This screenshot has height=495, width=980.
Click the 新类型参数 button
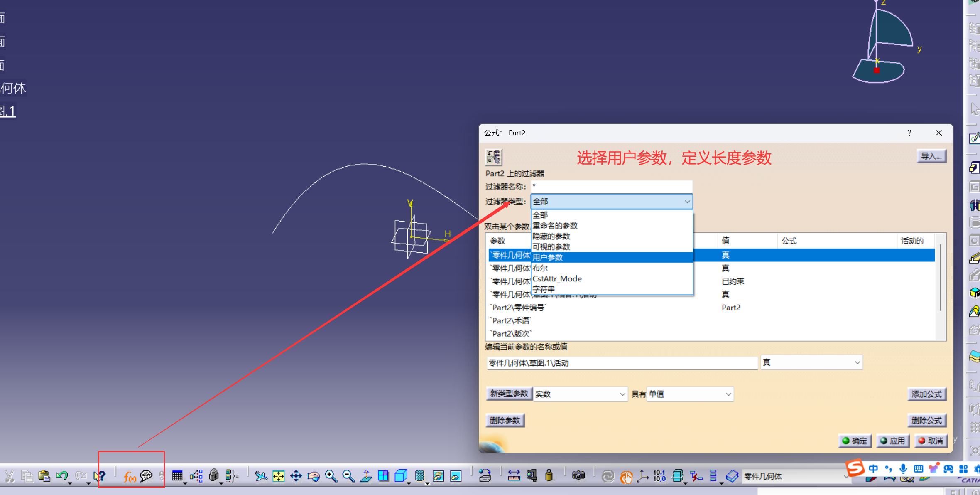point(509,394)
